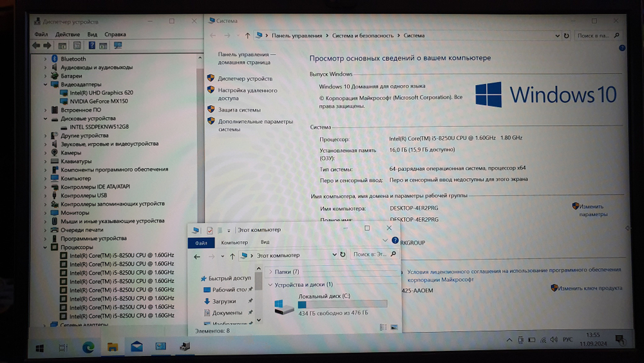Open the Mail app on taskbar
Screen dimensions: 644x363
point(137,347)
